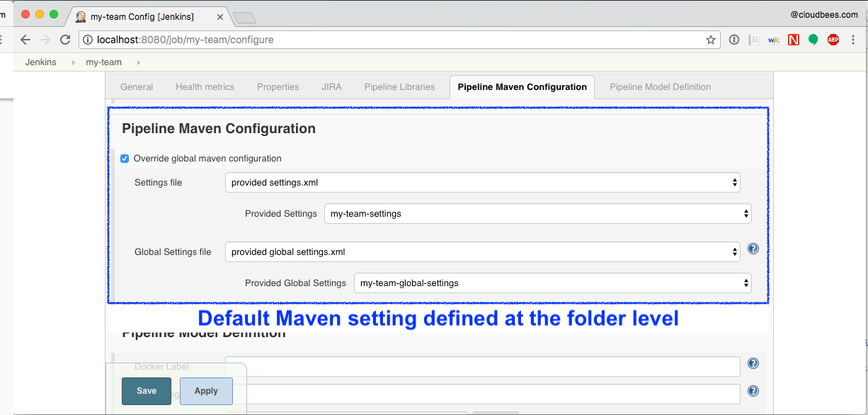868x415 pixels.
Task: Select the my-team Config browser tab
Action: (149, 16)
